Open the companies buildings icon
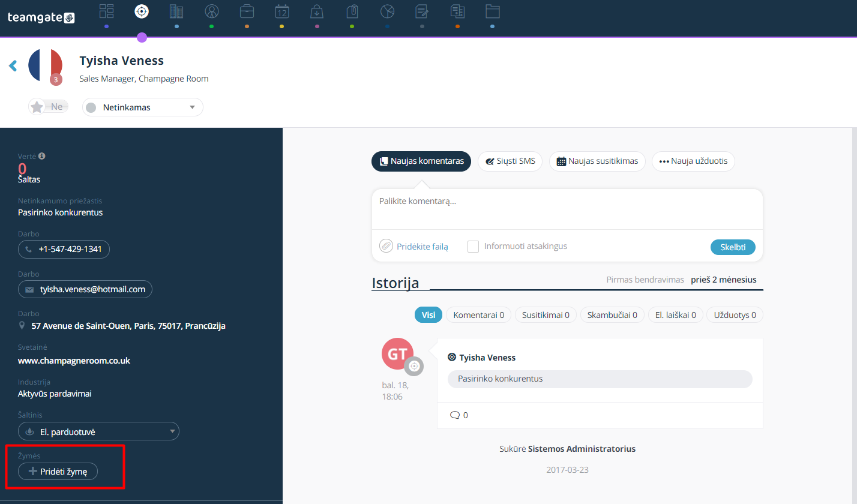This screenshot has width=857, height=504. click(x=176, y=11)
